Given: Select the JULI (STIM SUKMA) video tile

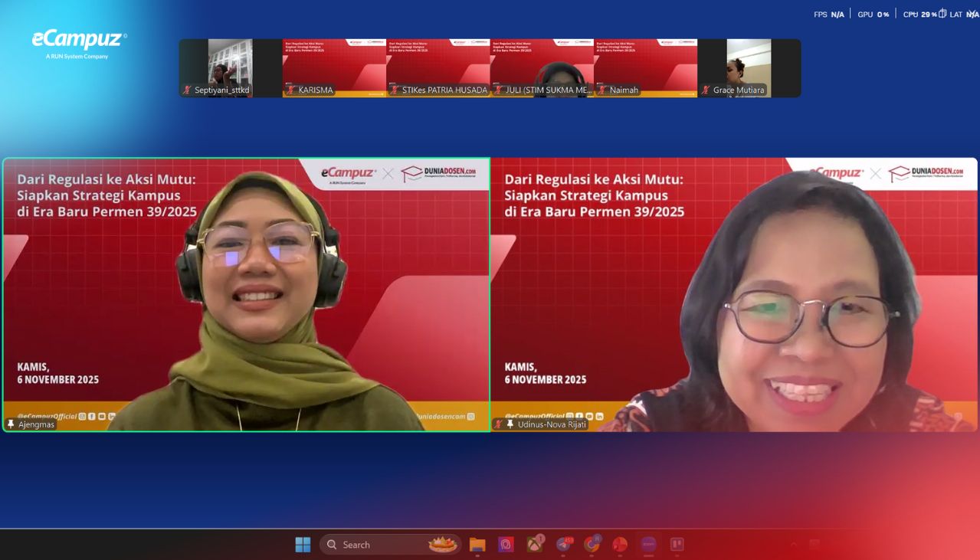Looking at the screenshot, I should pyautogui.click(x=542, y=67).
